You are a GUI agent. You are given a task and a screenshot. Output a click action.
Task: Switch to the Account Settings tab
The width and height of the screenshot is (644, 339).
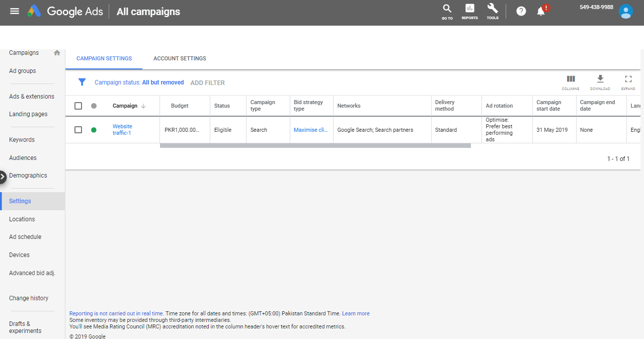pyautogui.click(x=180, y=58)
